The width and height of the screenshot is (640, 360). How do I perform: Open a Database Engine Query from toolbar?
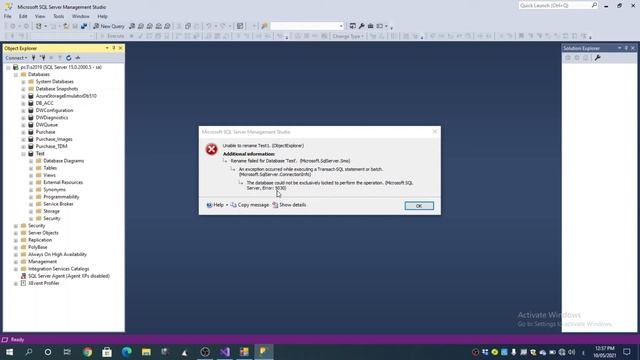click(x=132, y=26)
